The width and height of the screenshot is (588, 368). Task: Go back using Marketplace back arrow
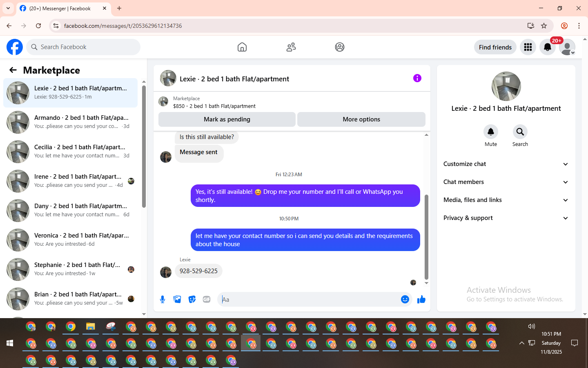click(13, 70)
